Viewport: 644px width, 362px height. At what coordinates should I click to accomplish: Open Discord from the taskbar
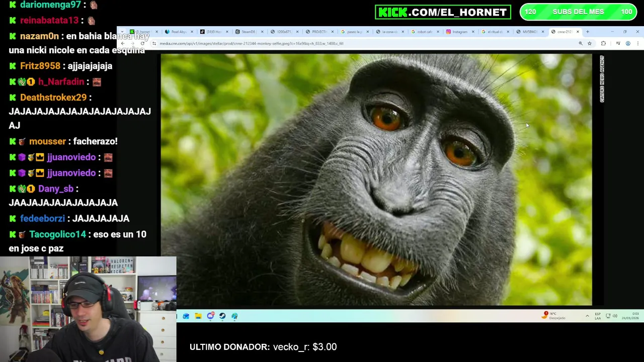point(210,316)
